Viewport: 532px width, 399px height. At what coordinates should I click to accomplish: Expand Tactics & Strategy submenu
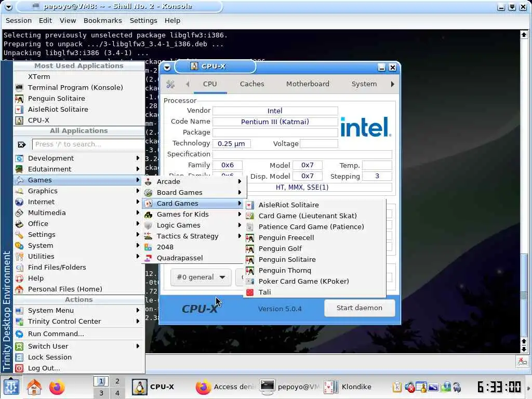tap(194, 236)
